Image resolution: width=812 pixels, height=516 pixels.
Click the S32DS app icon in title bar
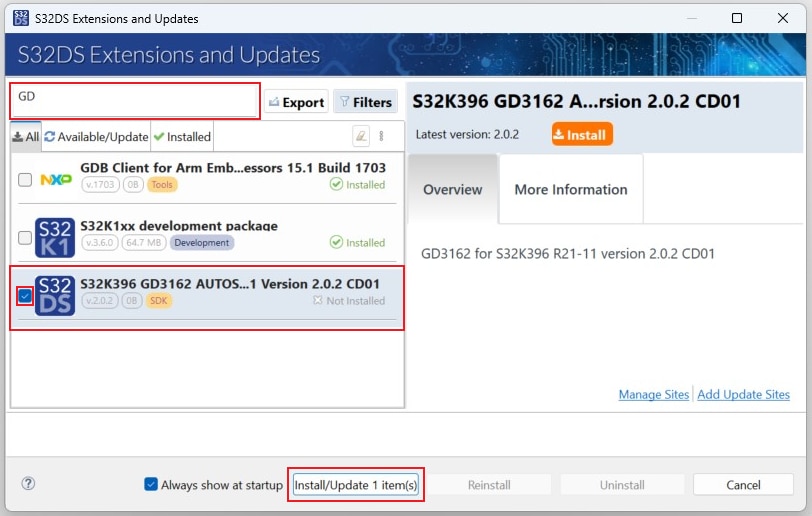[20, 18]
